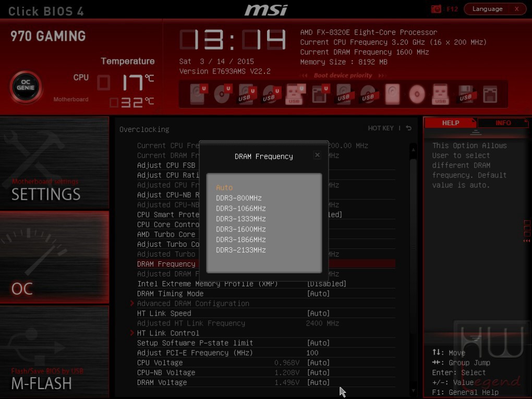Open the SETTINGS section
Image resolution: width=532 pixels, height=399 pixels.
point(54,163)
